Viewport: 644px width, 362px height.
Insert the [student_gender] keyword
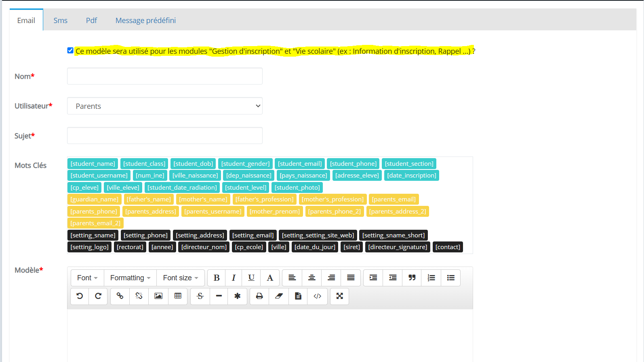tap(246, 164)
